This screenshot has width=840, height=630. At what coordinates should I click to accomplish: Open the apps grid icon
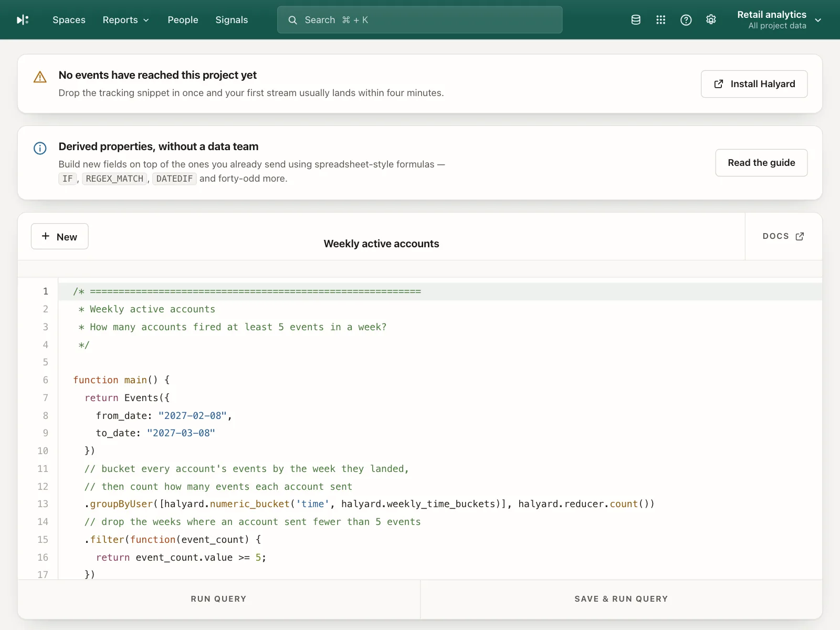[661, 20]
